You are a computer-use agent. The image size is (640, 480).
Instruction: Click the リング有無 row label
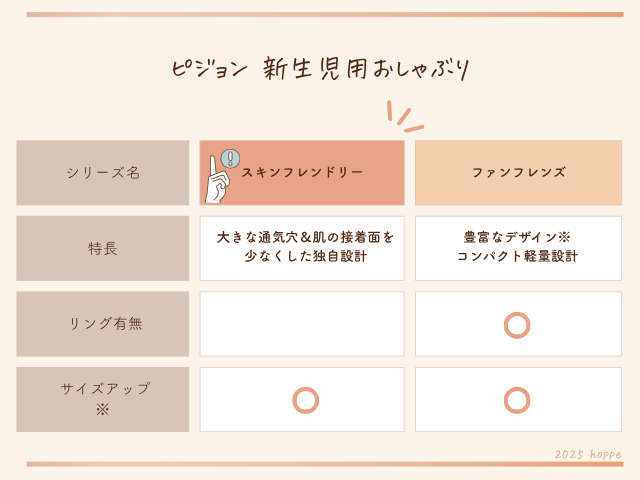(x=103, y=324)
